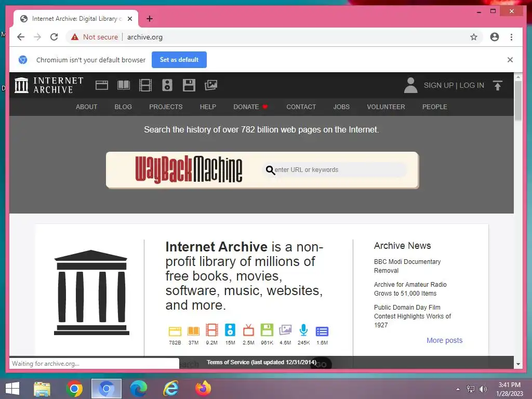Close the Internet Archive tab
The height and width of the screenshot is (399, 532).
[129, 19]
